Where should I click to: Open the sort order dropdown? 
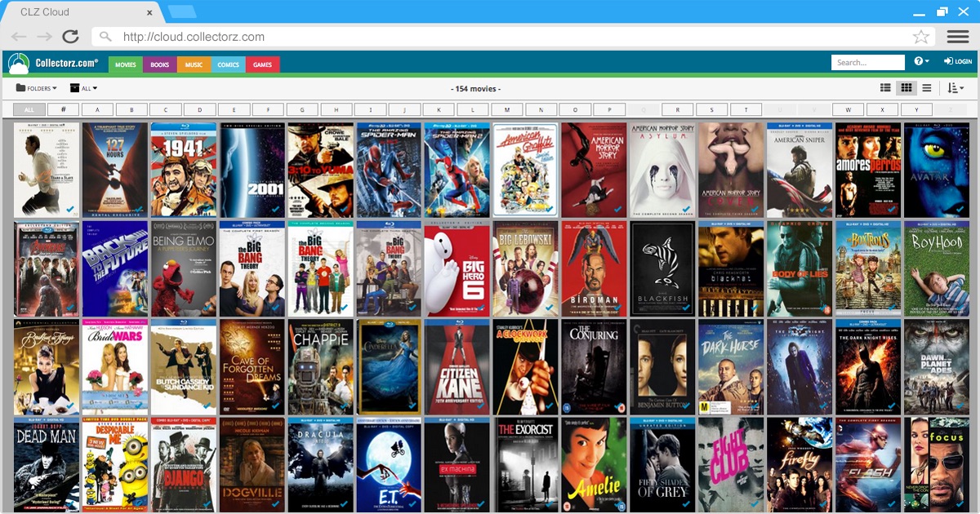click(955, 88)
